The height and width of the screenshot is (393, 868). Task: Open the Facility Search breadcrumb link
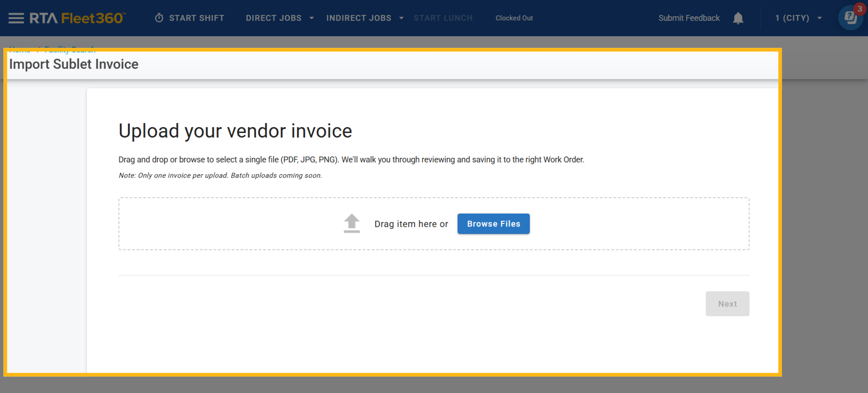70,50
